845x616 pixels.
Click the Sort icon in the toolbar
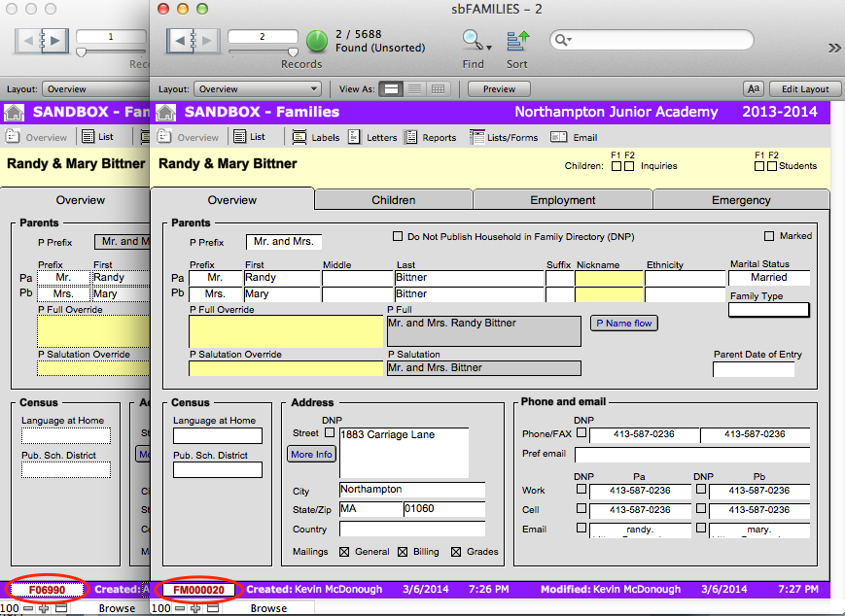(x=517, y=41)
